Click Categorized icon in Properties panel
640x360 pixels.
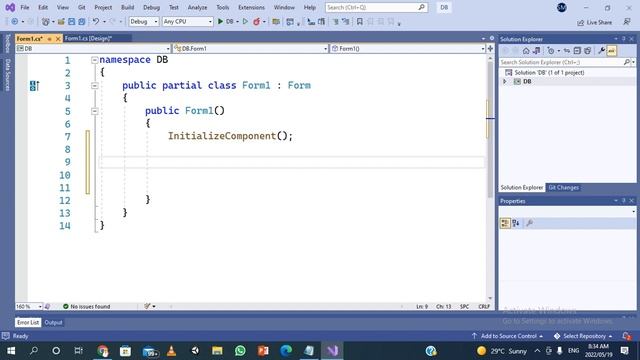click(x=505, y=223)
